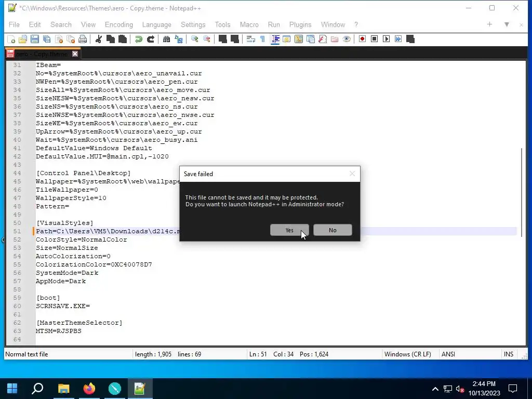Open the Document List icon
Screen dimensions: 532x399
[311, 39]
